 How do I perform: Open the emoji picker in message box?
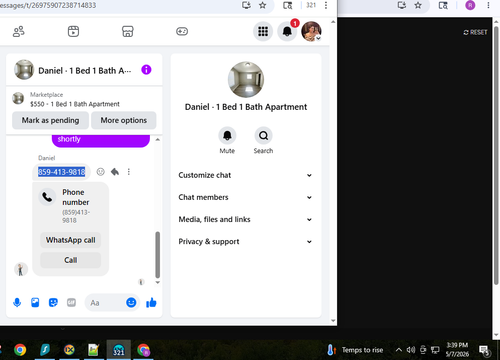pyautogui.click(x=131, y=302)
